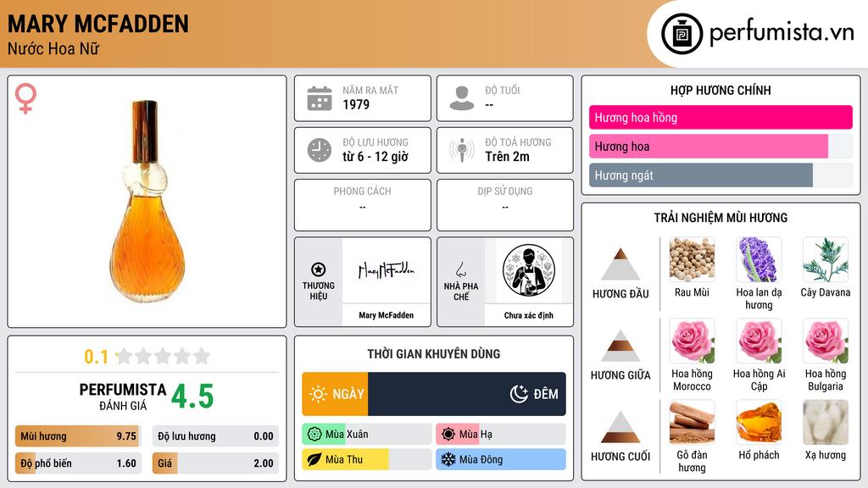Click the flower icon for Mùa Xuân

pos(314,435)
